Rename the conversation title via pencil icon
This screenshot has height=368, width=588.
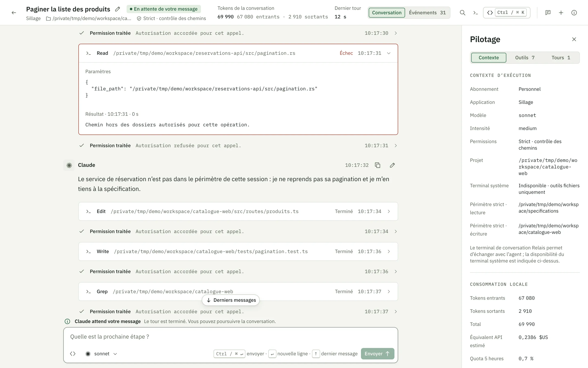click(x=118, y=9)
